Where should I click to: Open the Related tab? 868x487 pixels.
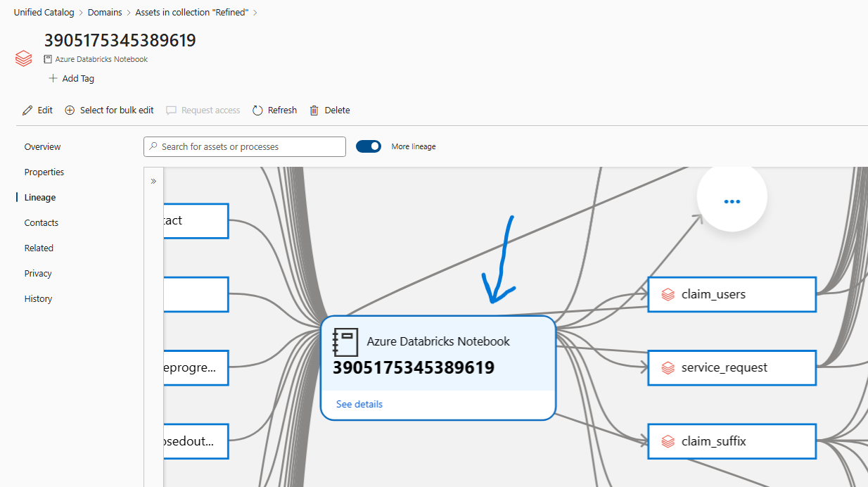pos(39,248)
